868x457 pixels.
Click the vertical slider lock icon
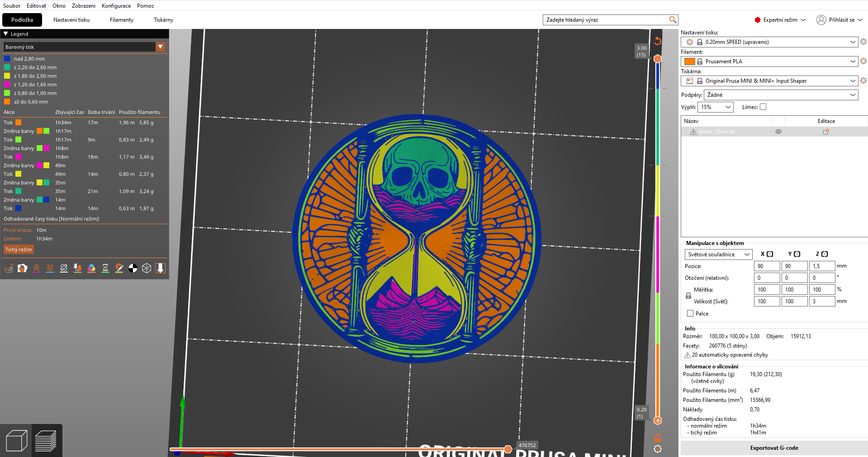point(658,438)
